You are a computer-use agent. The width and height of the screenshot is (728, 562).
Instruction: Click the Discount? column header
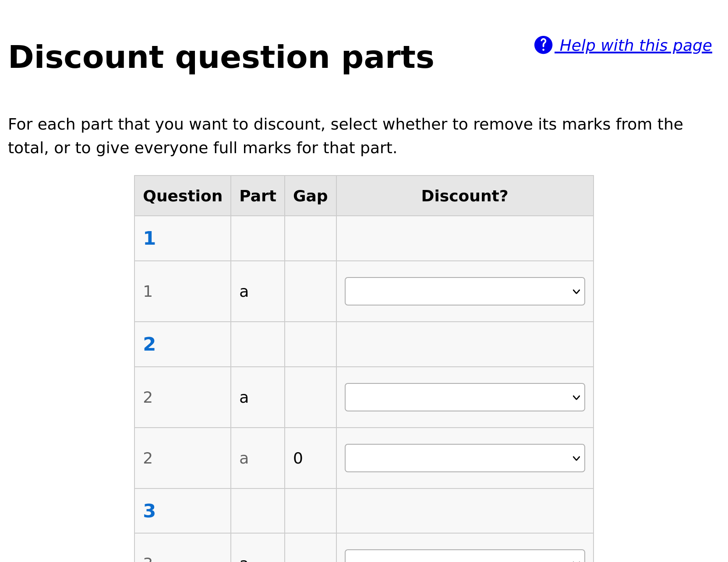[x=464, y=196]
